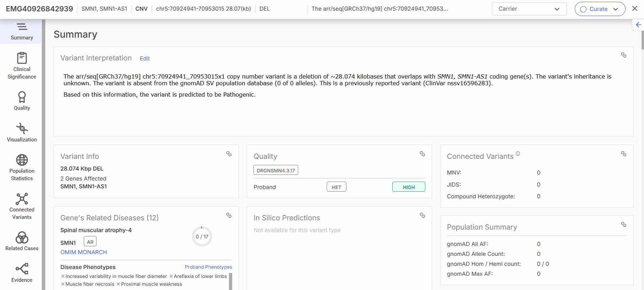Select the Summary sidebar tab
Viewport: 644px width, 290px height.
coord(22,31)
